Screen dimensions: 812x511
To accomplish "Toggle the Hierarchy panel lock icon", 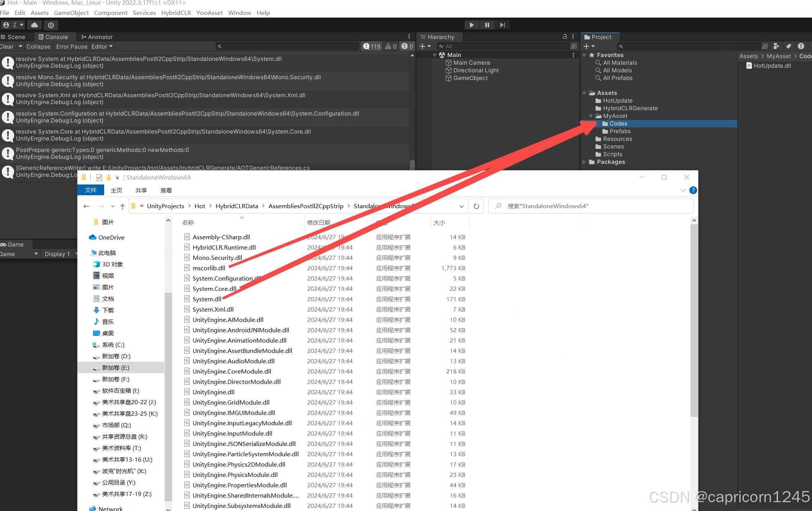I will click(565, 37).
